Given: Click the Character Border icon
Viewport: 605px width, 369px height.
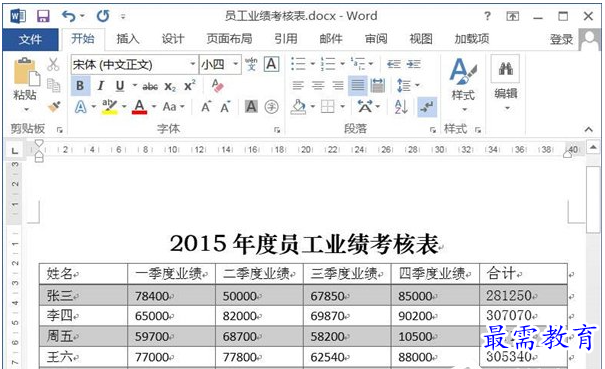Looking at the screenshot, I should click(272, 64).
